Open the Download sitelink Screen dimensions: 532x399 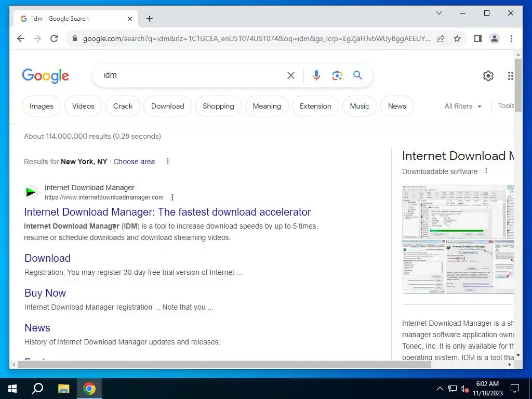pyautogui.click(x=47, y=258)
